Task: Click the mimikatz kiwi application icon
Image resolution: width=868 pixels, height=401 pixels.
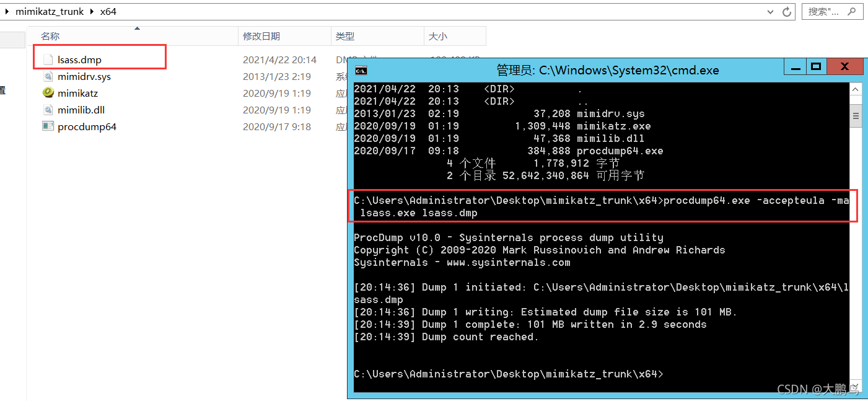Action: coord(48,93)
